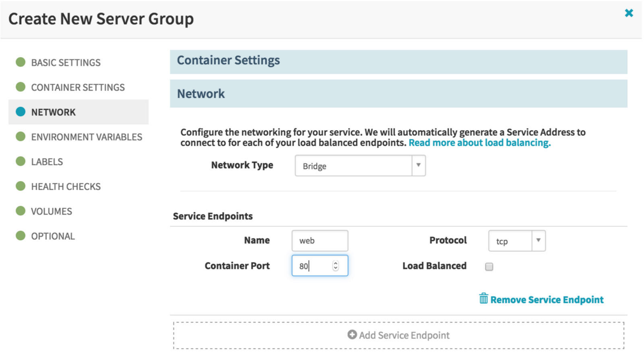Open Read more about load balancing link
The height and width of the screenshot is (358, 644).
click(x=480, y=143)
